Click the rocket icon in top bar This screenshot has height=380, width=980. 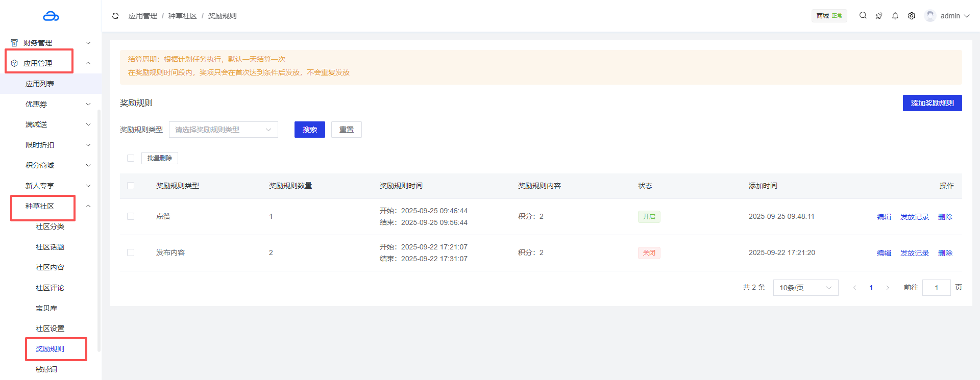pos(879,16)
